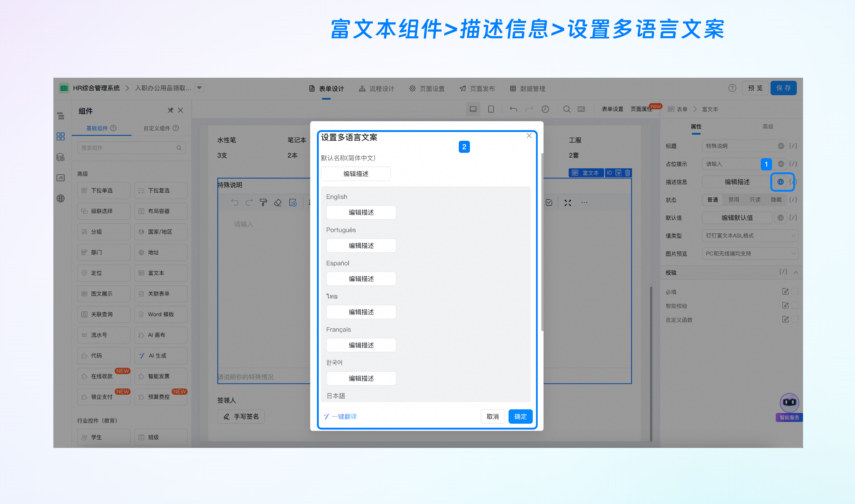Open page switcher dropdown beside form name
The image size is (855, 504).
tap(199, 88)
